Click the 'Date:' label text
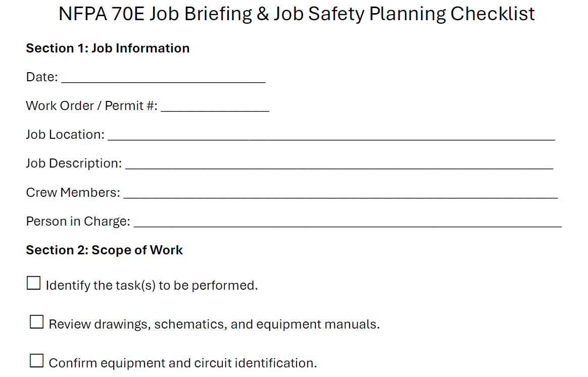 [42, 77]
